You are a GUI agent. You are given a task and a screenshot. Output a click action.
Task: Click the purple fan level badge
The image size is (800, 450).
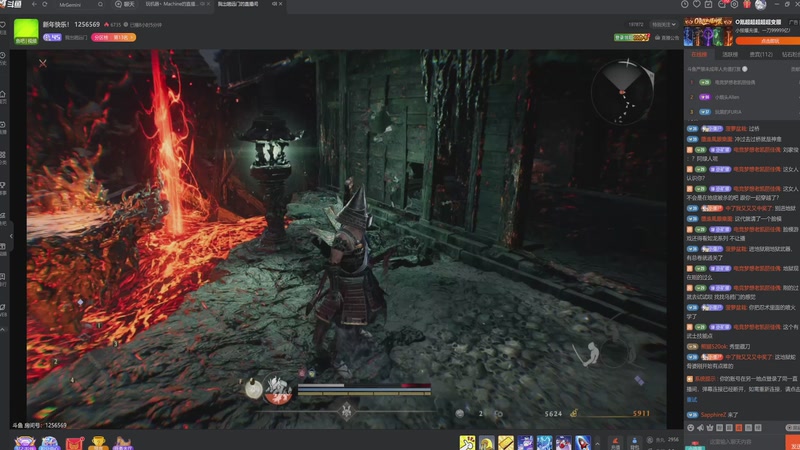pyautogui.click(x=52, y=37)
